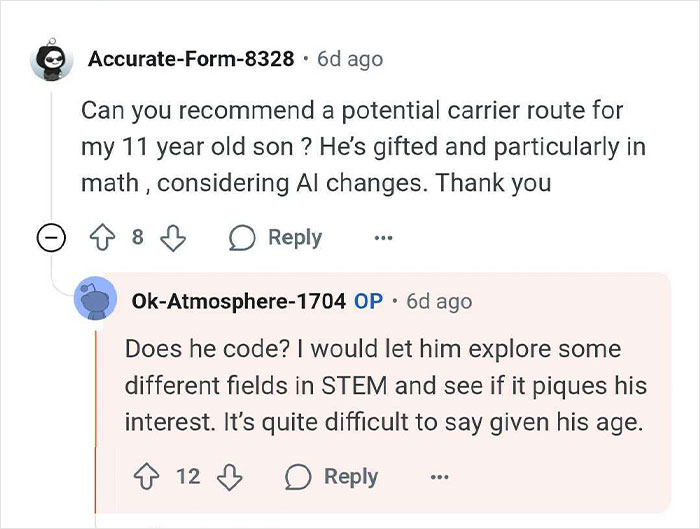The width and height of the screenshot is (700, 529).
Task: Collapse the comment thread with minus circle
Action: click(51, 237)
